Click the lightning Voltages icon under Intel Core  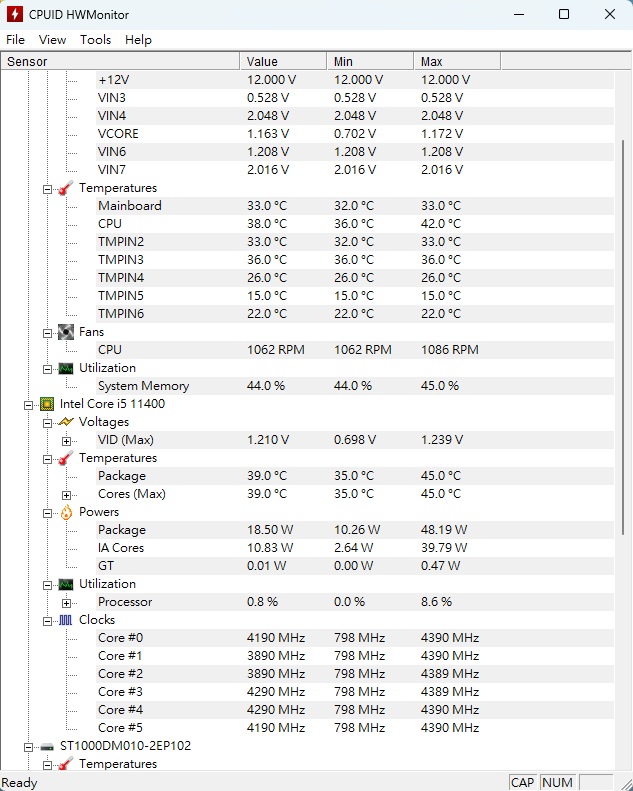pyautogui.click(x=66, y=422)
